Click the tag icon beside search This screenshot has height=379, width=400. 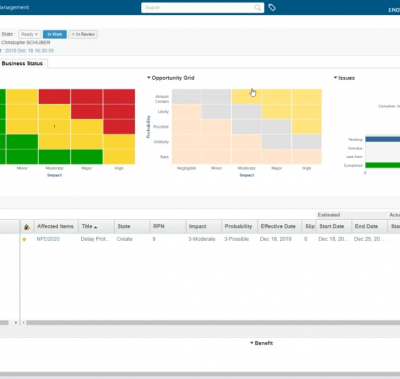272,7
